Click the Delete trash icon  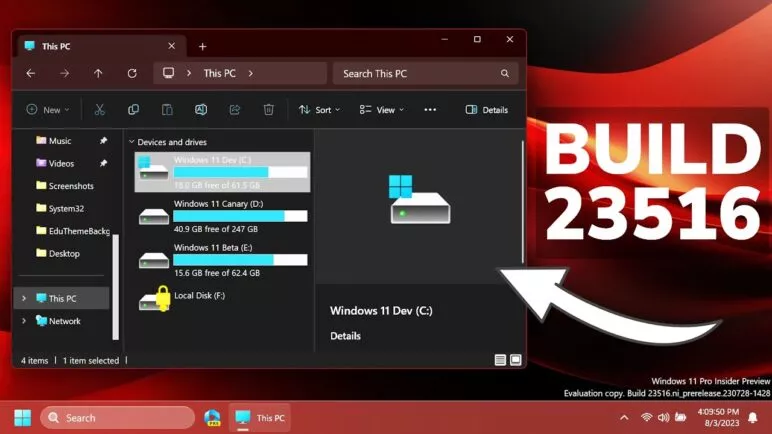[x=268, y=110]
